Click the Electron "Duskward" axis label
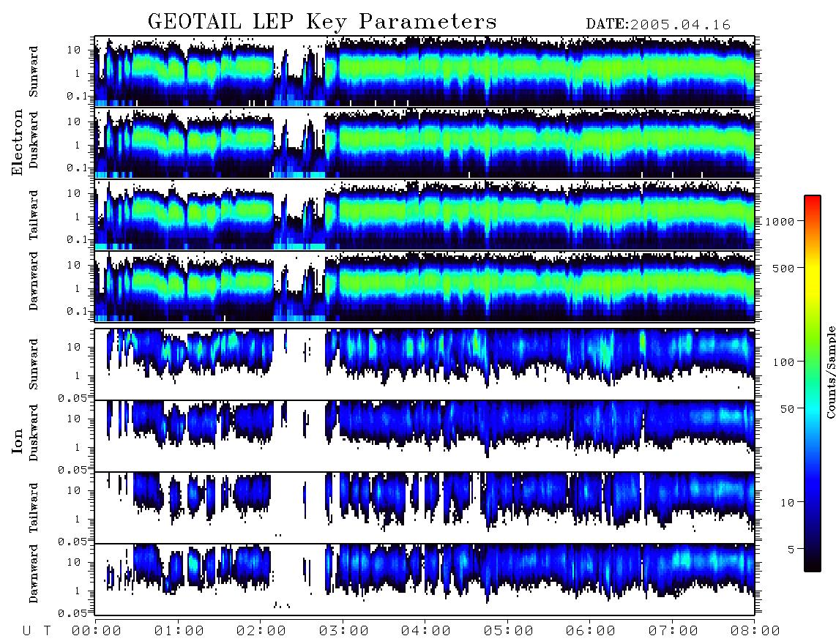Image resolution: width=836 pixels, height=644 pixels. tap(34, 140)
